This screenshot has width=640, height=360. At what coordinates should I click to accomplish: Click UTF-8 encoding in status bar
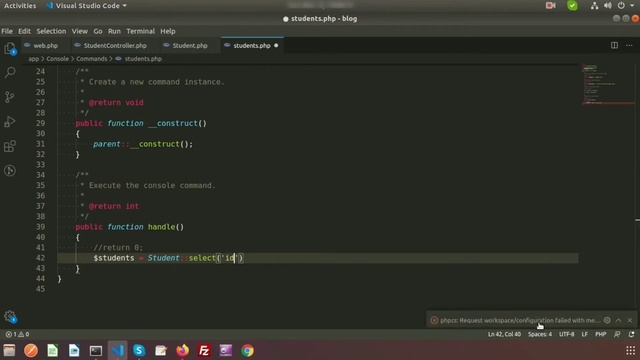coord(567,334)
